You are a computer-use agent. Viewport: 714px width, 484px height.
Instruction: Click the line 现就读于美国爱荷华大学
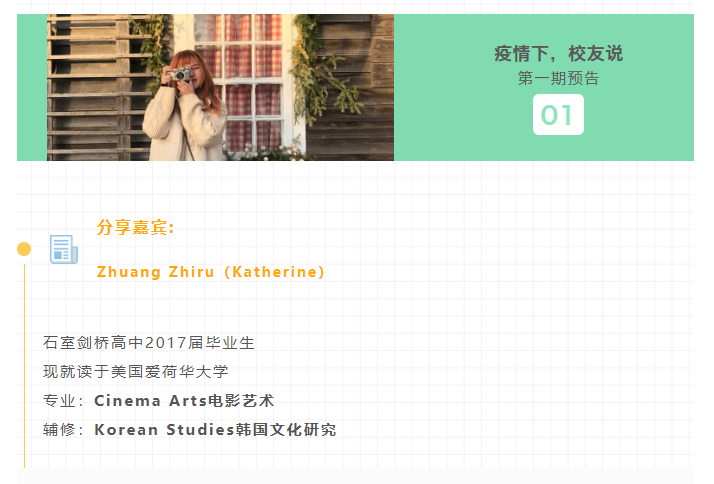pos(136,372)
